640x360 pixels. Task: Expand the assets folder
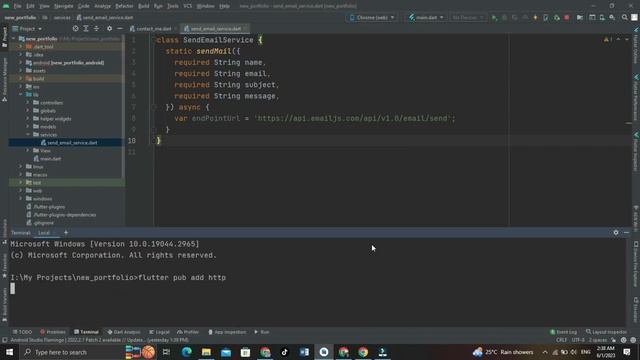20,71
